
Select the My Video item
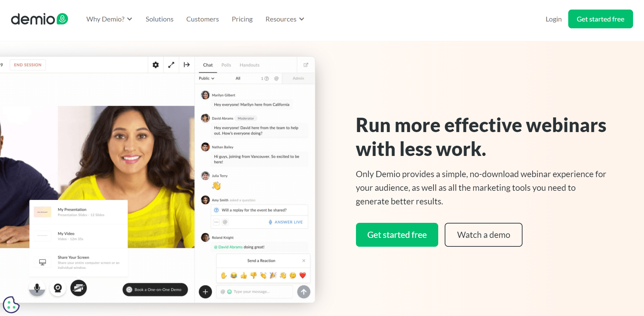tap(78, 236)
